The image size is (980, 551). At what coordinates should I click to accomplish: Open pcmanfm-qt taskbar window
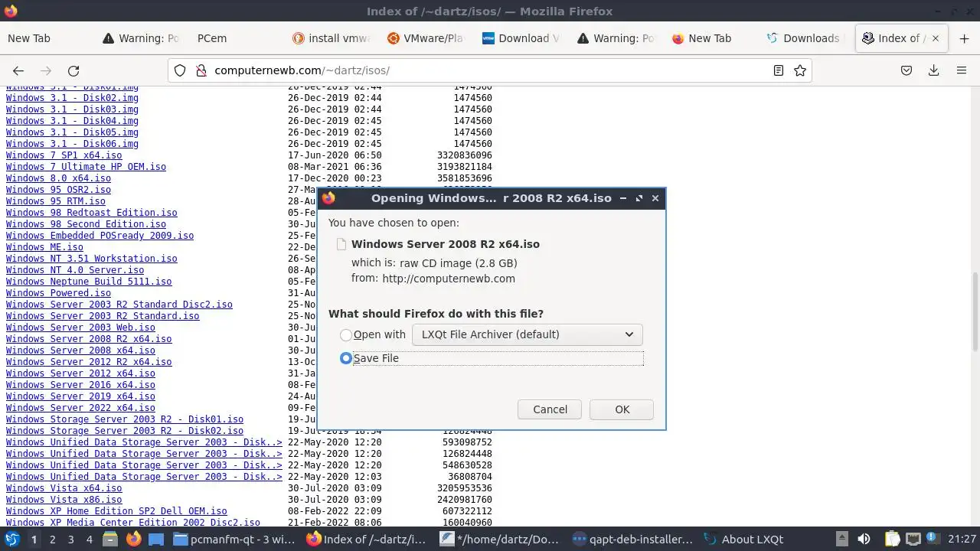pyautogui.click(x=235, y=540)
